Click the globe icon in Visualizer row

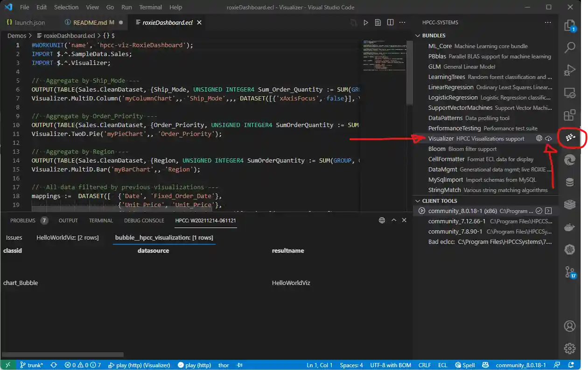click(x=539, y=139)
